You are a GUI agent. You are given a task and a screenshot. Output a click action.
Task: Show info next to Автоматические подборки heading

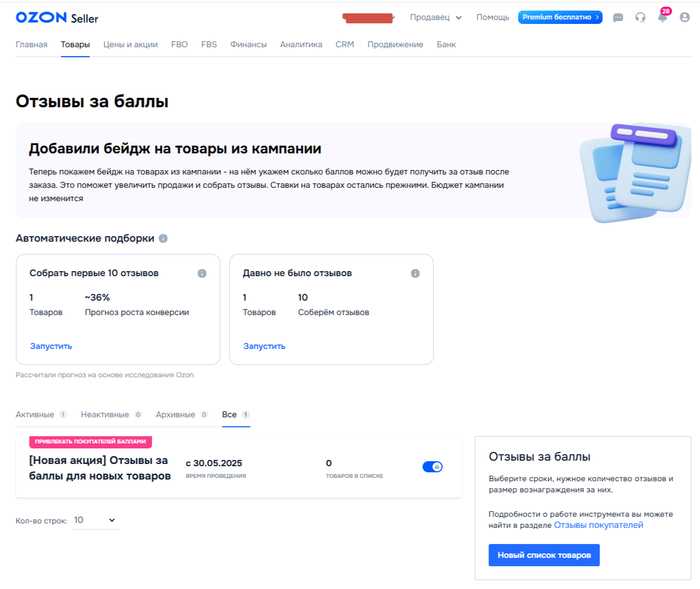(163, 238)
